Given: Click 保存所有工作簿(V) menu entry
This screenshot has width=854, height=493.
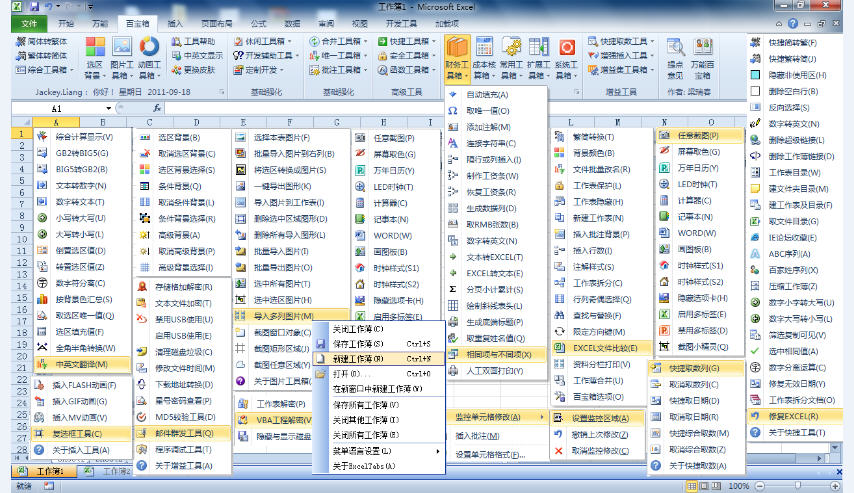Looking at the screenshot, I should [380, 405].
